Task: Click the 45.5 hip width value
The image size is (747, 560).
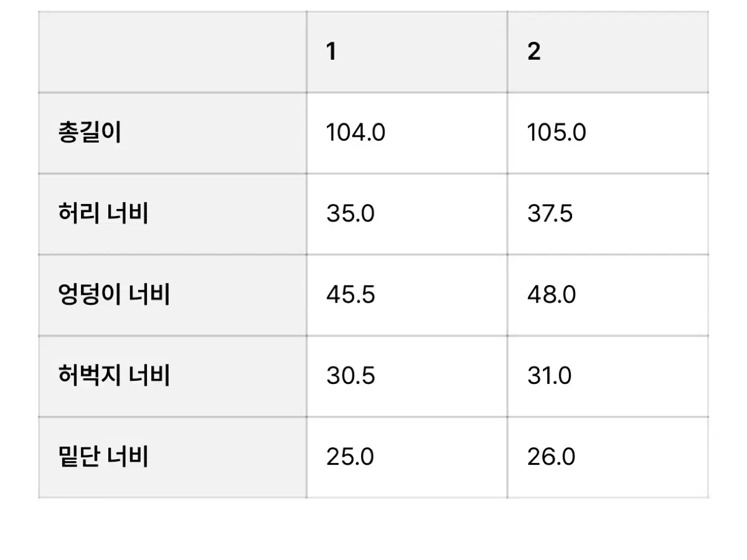Action: point(350,295)
